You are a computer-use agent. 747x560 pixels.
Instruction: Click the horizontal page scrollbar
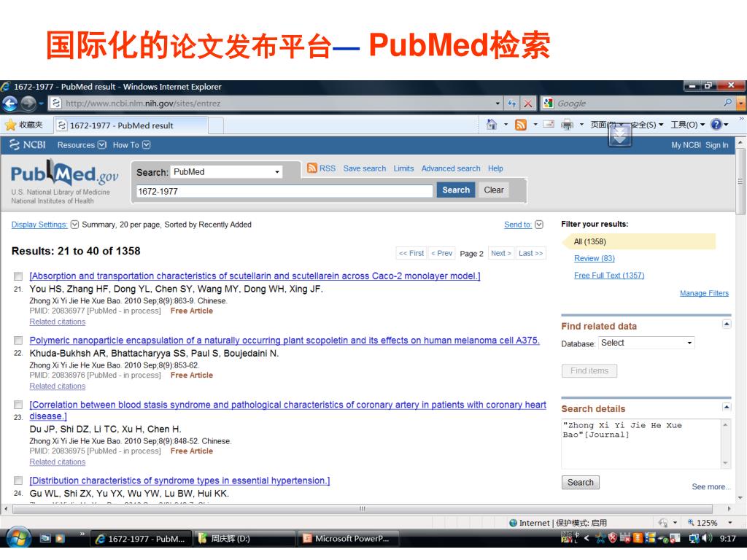pyautogui.click(x=362, y=508)
